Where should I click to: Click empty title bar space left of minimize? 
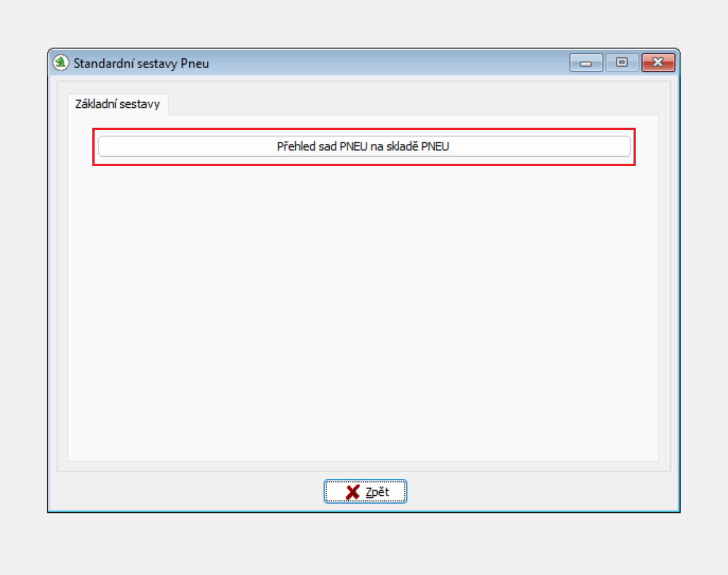tap(381, 63)
